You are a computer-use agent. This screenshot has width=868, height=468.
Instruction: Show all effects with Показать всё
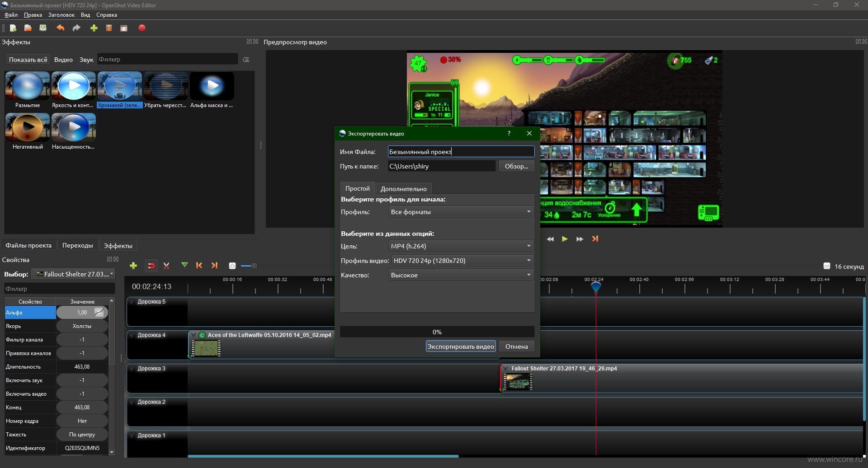[x=28, y=60]
